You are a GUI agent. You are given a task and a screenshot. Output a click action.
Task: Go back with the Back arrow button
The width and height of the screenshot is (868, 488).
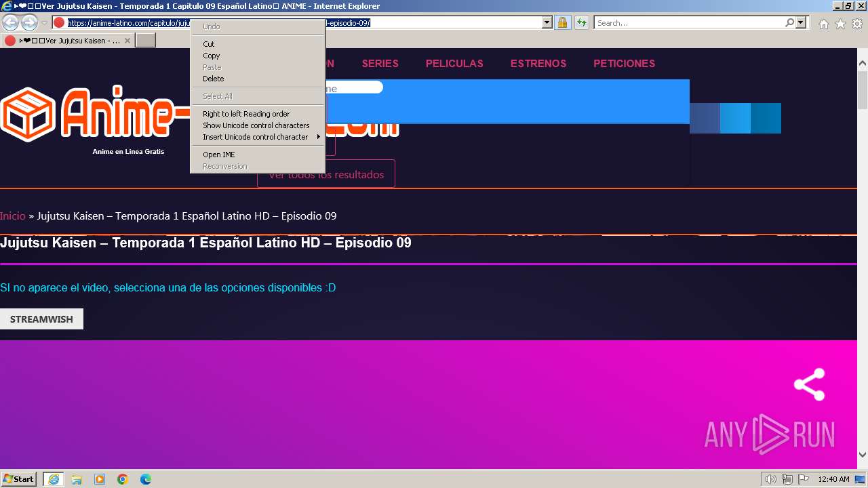point(10,22)
